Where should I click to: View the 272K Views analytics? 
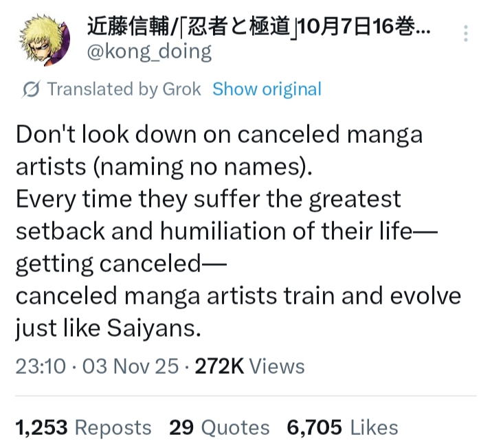pyautogui.click(x=249, y=366)
